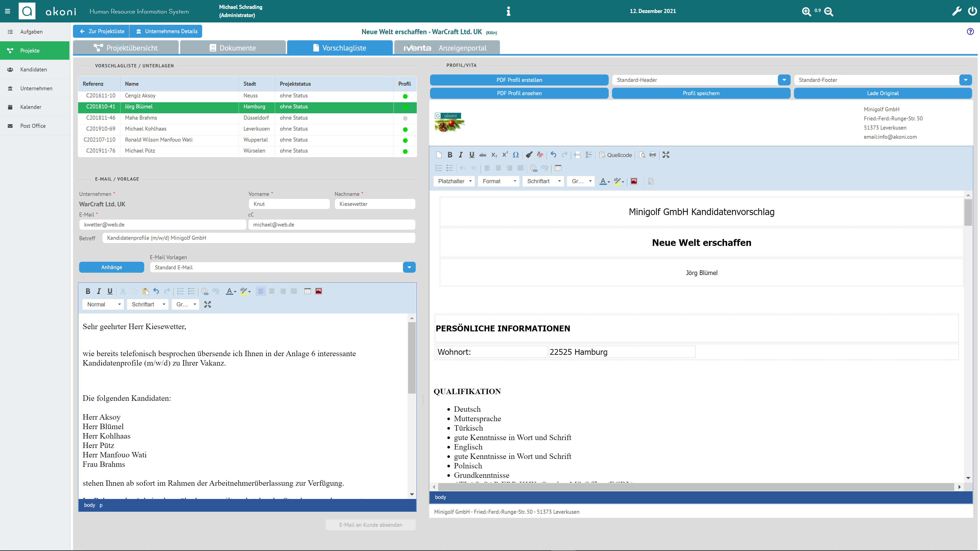Insert a page break in the profile editor
Screen dimensions: 980x551
(578, 155)
